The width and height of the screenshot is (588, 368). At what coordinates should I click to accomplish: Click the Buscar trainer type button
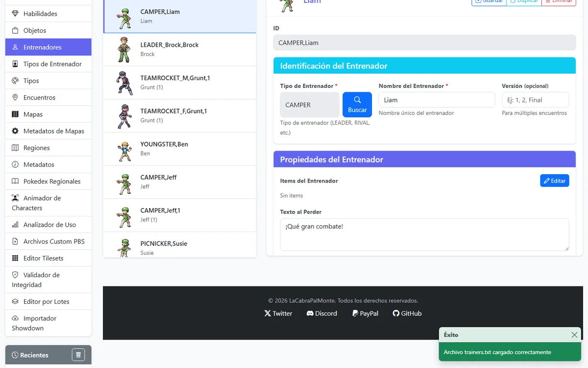pyautogui.click(x=357, y=105)
